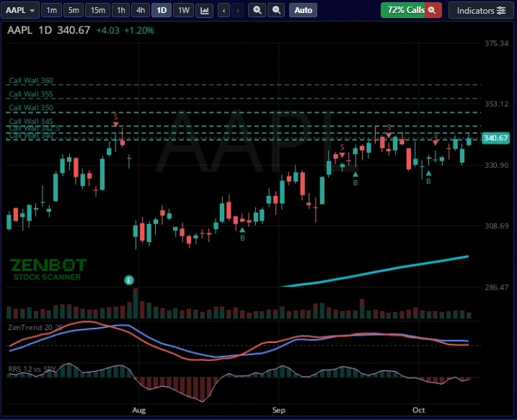The width and height of the screenshot is (517, 420).
Task: Click the Call Wall 360 label
Action: (x=31, y=81)
